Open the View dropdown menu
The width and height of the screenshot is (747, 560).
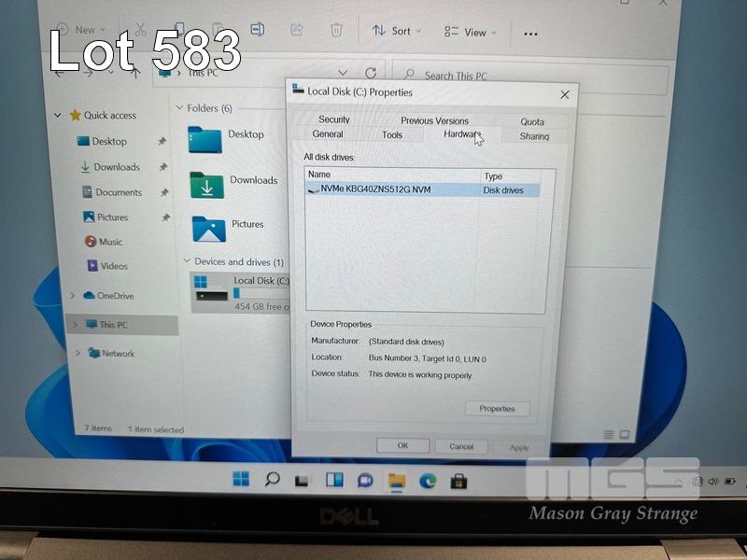(x=471, y=32)
